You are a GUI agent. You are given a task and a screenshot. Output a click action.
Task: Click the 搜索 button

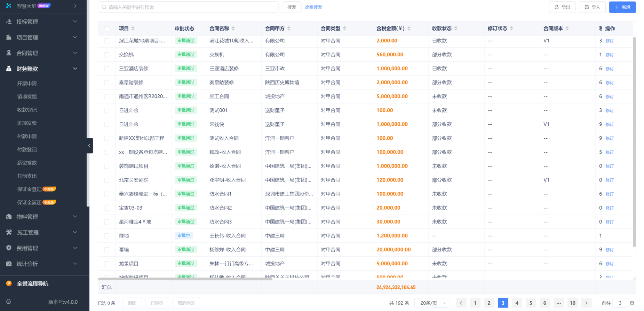click(292, 7)
